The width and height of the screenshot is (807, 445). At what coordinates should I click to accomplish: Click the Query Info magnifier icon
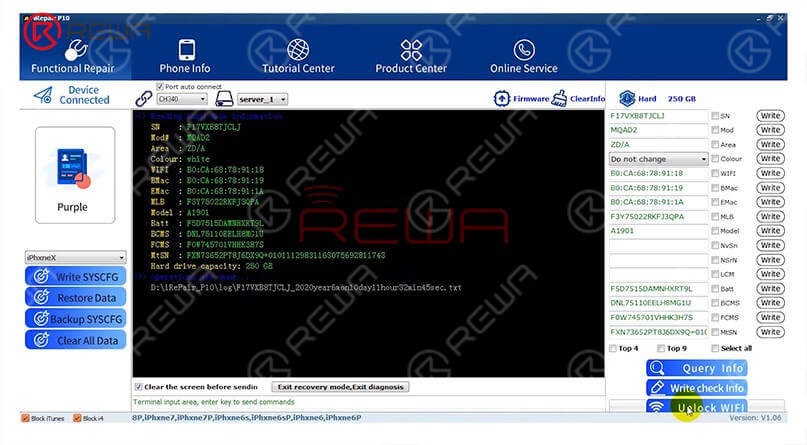(657, 368)
